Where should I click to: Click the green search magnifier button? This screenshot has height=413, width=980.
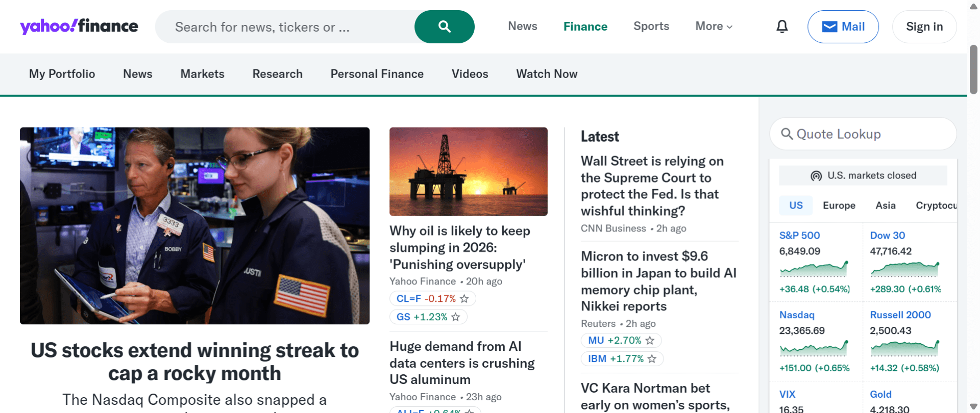(444, 27)
